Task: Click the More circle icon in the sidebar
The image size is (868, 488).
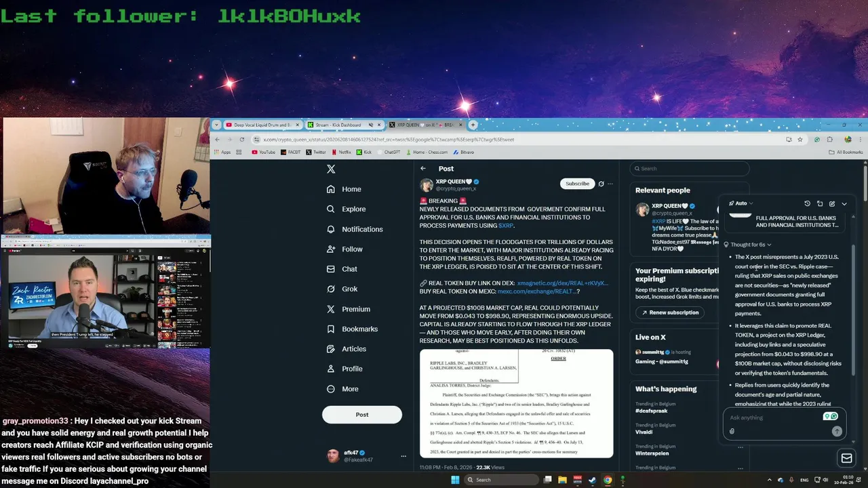Action: coord(331,388)
